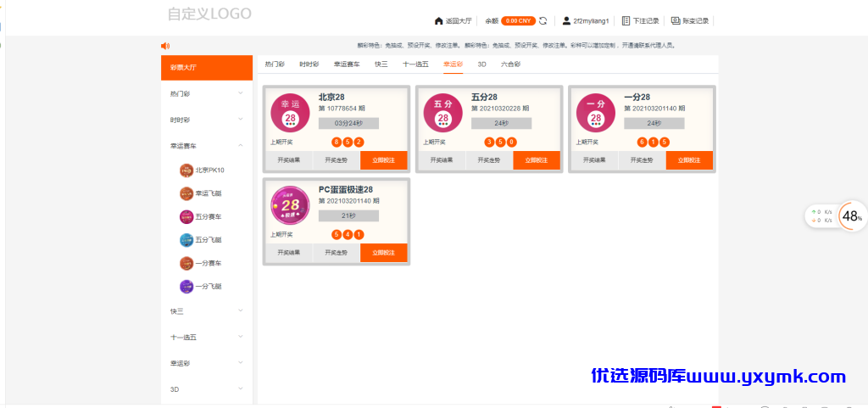Click the orange speaker announcement icon
Image resolution: width=868 pixels, height=408 pixels.
[x=165, y=46]
